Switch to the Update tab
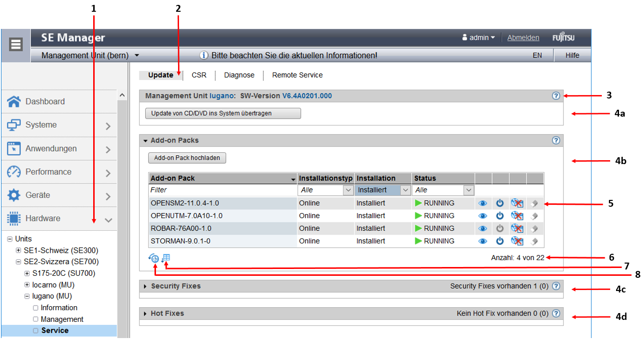Screen dimensions: 644x340 [161, 75]
